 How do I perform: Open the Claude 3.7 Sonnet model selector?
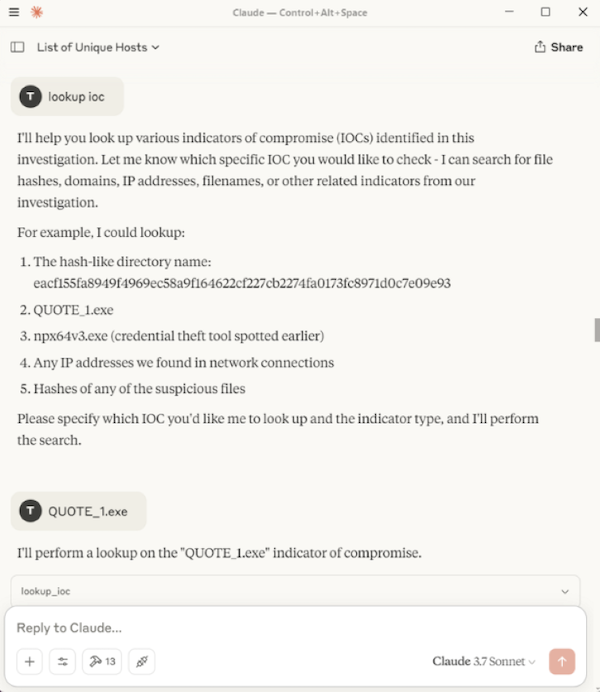click(x=485, y=661)
